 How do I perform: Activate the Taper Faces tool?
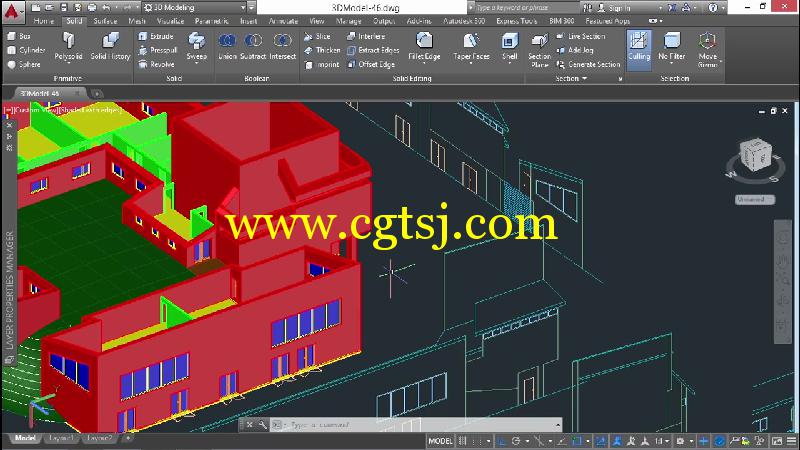click(471, 47)
